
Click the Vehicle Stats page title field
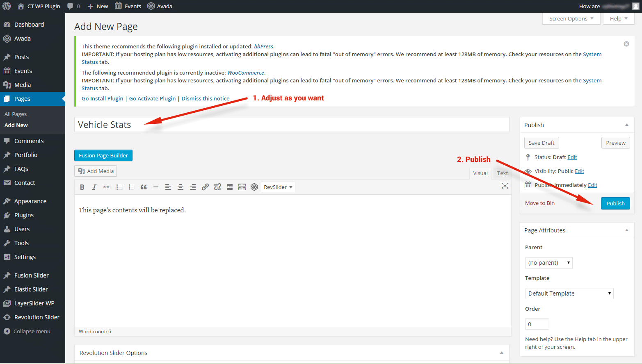point(291,125)
